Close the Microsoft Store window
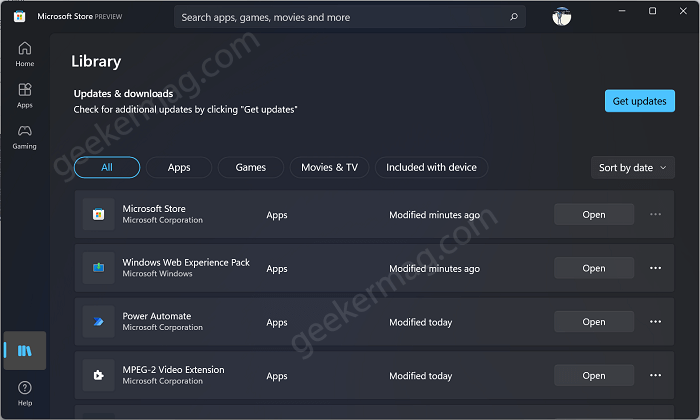The width and height of the screenshot is (700, 420). pos(683,11)
